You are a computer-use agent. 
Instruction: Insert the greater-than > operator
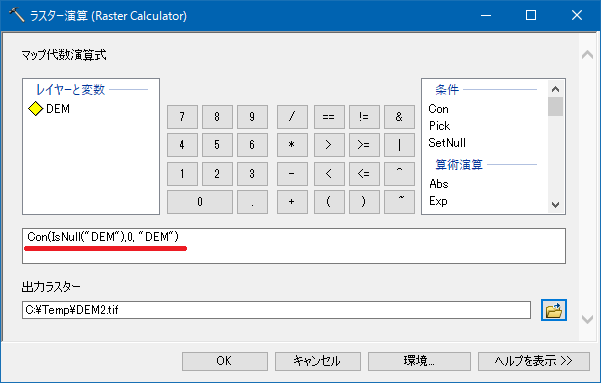point(329,145)
